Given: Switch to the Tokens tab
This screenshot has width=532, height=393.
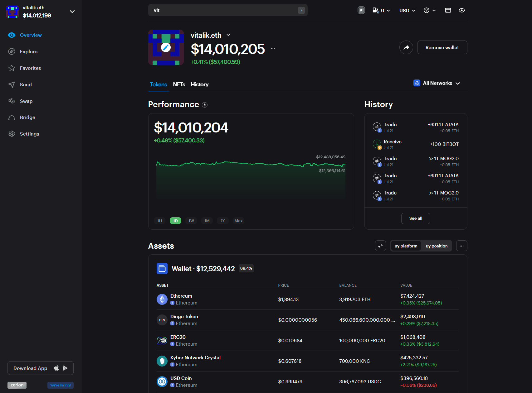Looking at the screenshot, I should click(159, 84).
